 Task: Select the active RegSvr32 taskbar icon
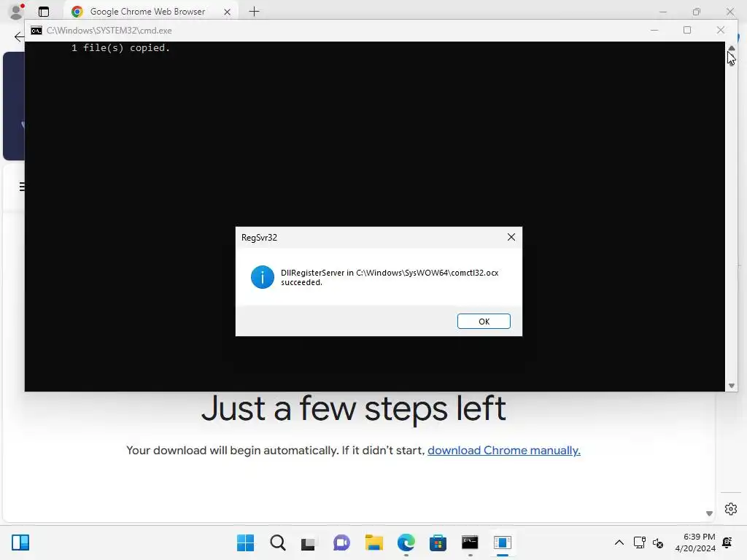502,542
